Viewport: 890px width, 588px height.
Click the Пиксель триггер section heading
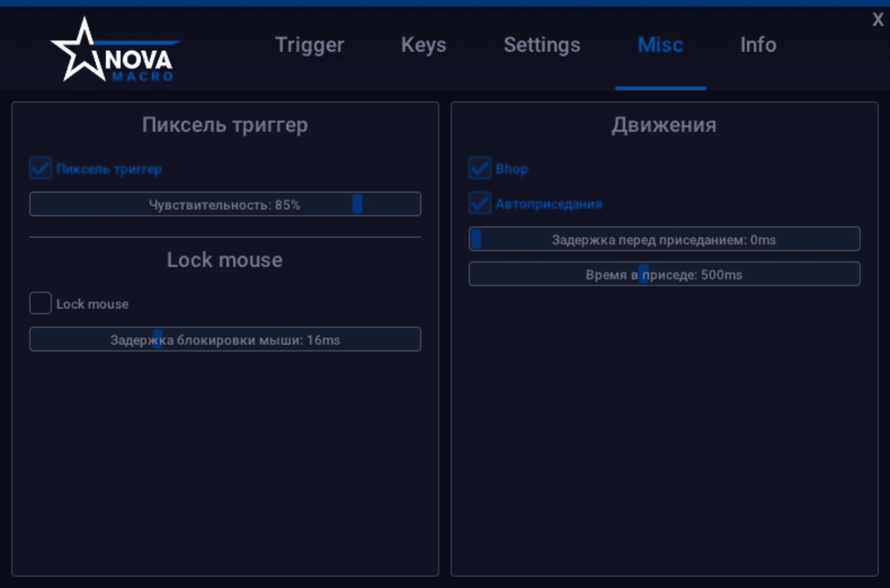point(225,125)
